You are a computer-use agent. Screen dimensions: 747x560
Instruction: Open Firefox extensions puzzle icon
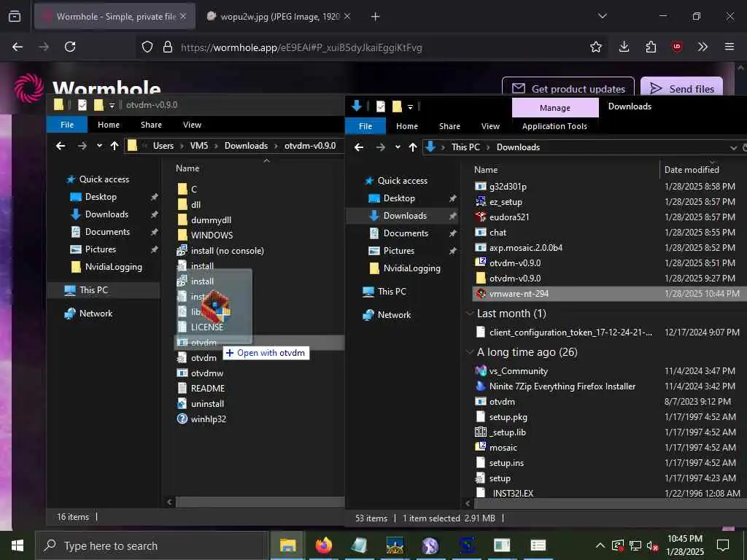tap(651, 47)
